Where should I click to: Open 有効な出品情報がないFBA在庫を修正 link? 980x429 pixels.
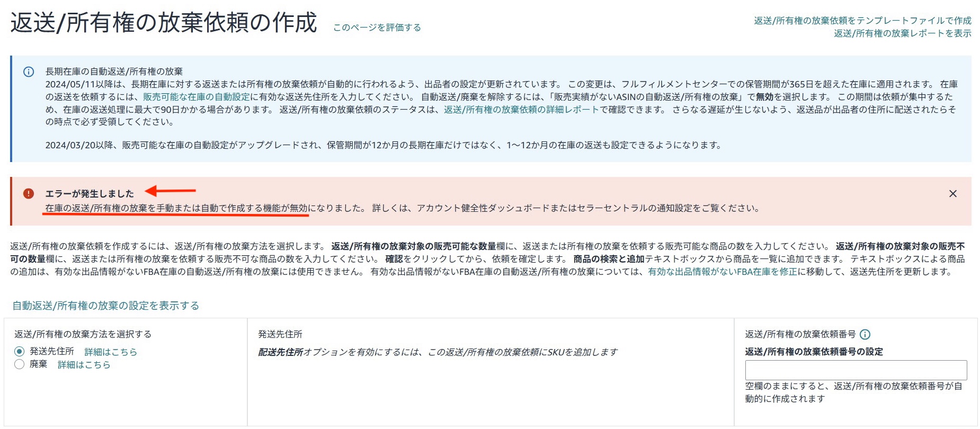point(722,272)
